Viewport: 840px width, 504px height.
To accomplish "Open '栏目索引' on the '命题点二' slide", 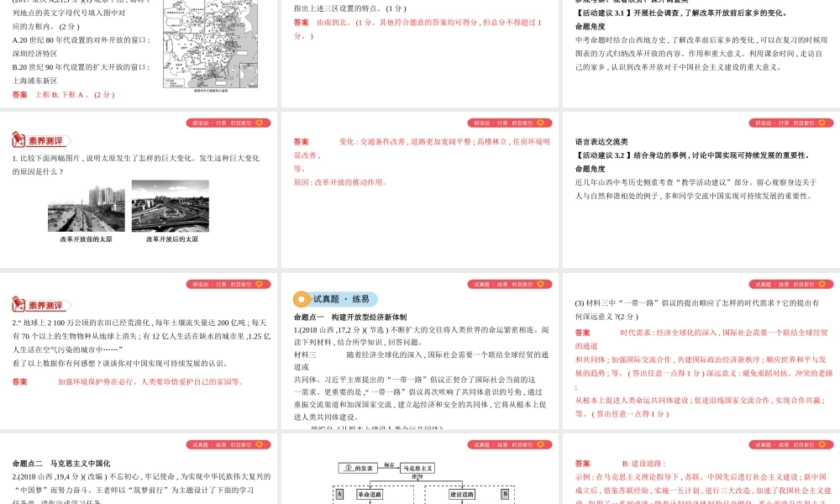I will click(x=241, y=444).
